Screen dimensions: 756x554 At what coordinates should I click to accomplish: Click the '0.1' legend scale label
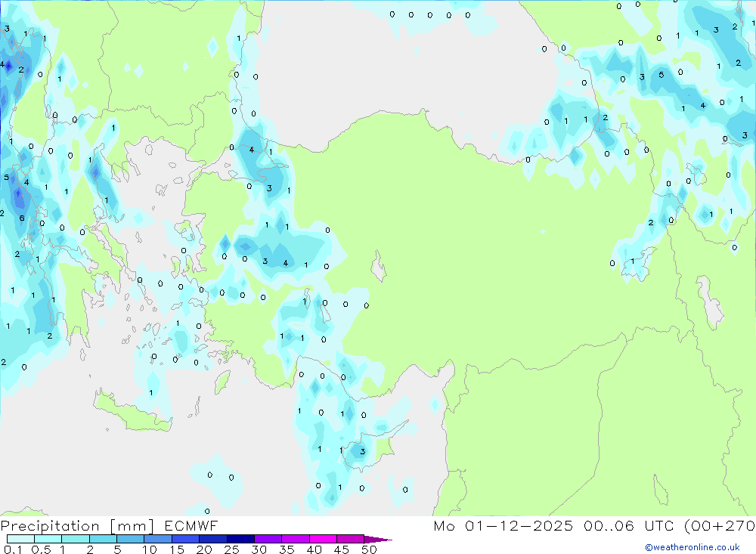[13, 549]
